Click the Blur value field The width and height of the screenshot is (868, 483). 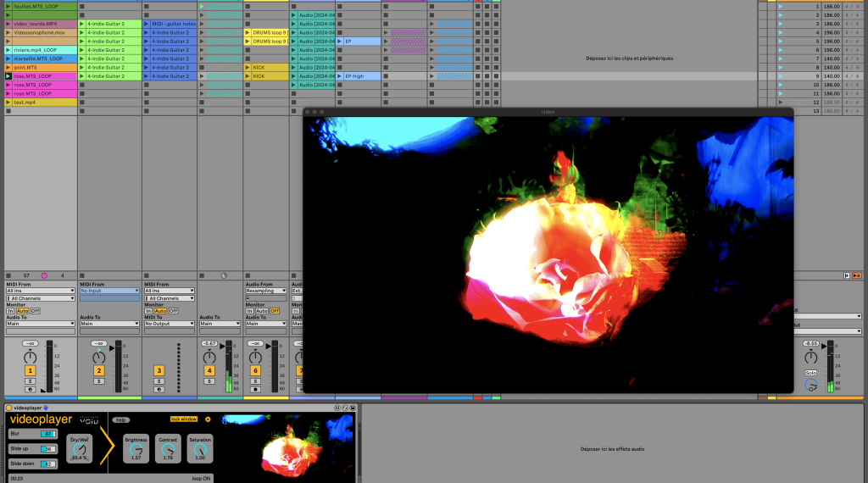pyautogui.click(x=47, y=434)
